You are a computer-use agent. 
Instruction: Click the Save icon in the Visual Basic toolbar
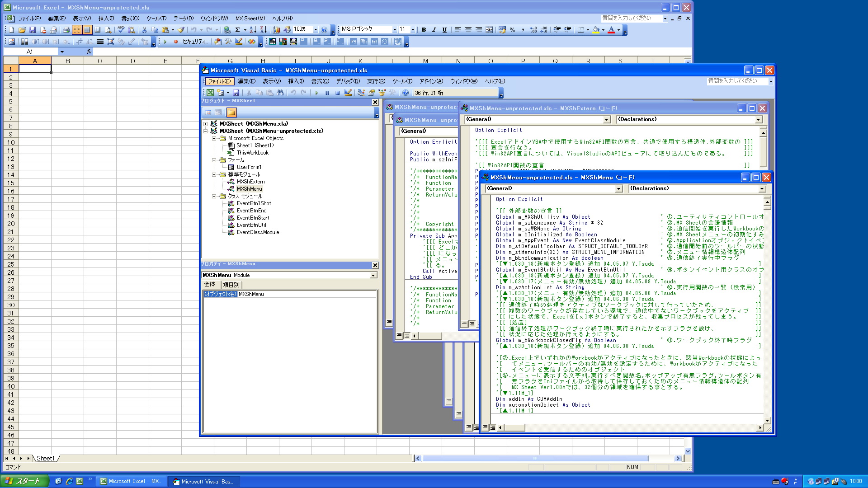click(x=236, y=93)
